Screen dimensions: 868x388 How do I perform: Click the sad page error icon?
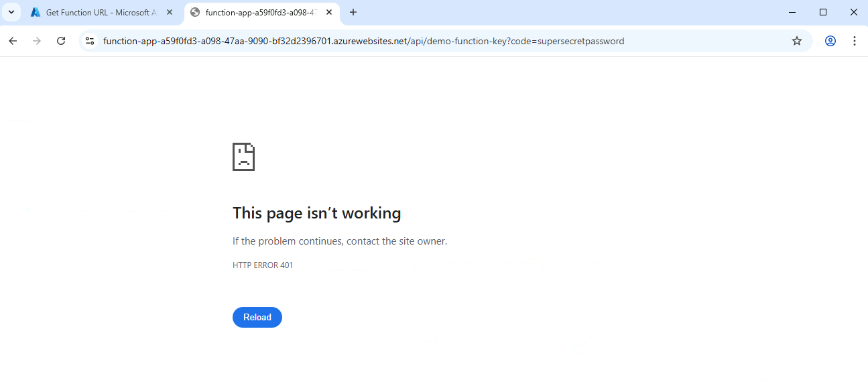pos(243,157)
